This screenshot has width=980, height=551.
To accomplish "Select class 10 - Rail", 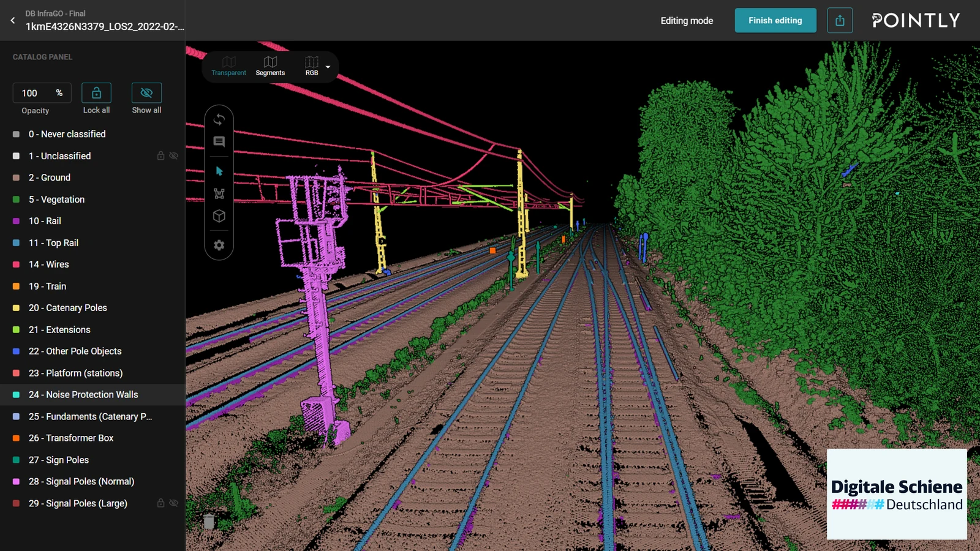I will point(92,221).
